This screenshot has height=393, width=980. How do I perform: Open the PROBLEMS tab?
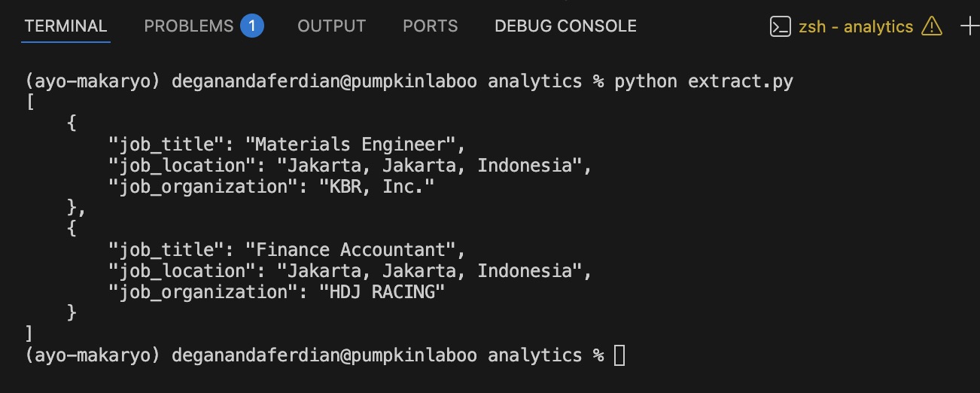[x=189, y=26]
